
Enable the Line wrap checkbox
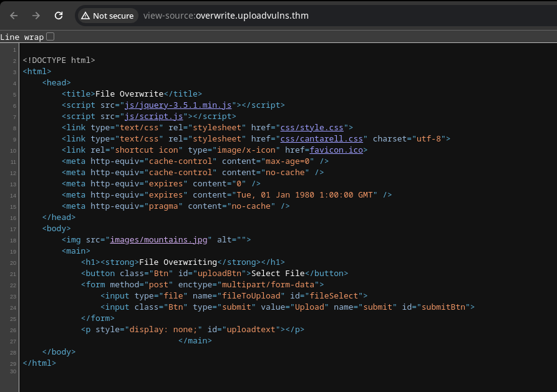tap(51, 37)
